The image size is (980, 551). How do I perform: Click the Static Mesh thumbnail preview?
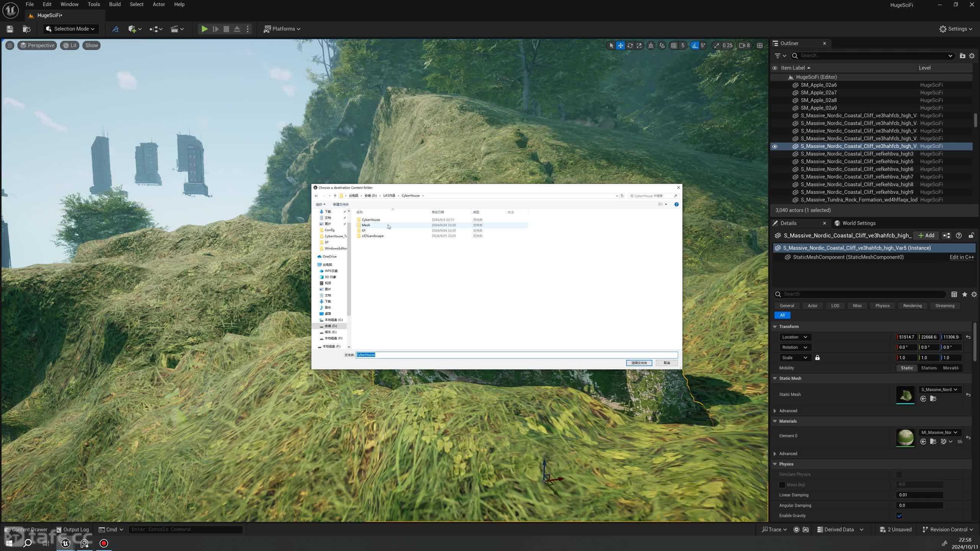[x=905, y=395]
